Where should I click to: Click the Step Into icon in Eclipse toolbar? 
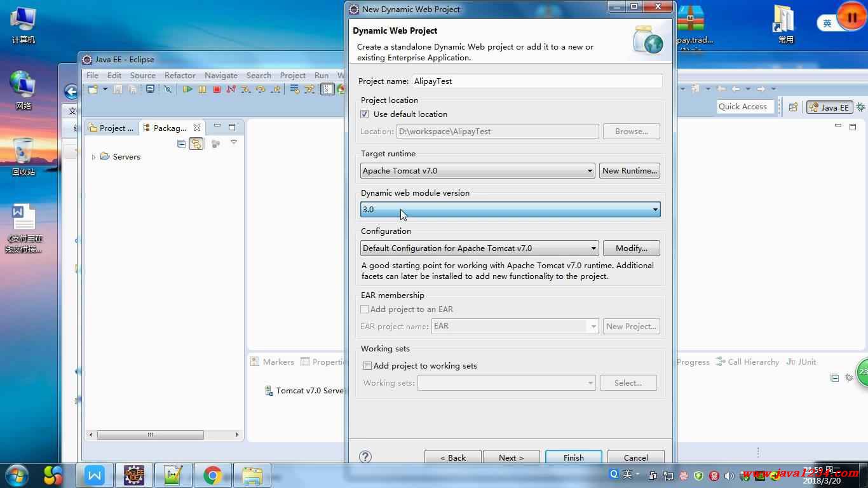click(246, 90)
